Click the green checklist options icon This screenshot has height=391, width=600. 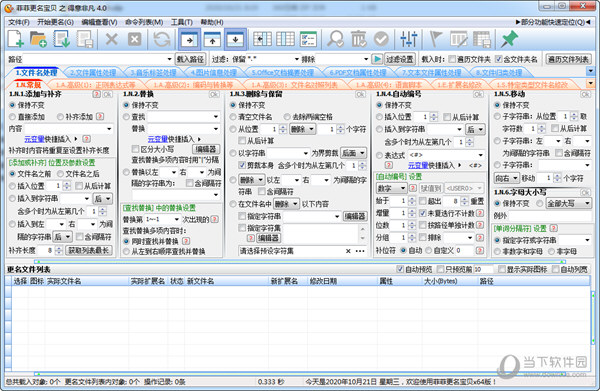coord(308,39)
